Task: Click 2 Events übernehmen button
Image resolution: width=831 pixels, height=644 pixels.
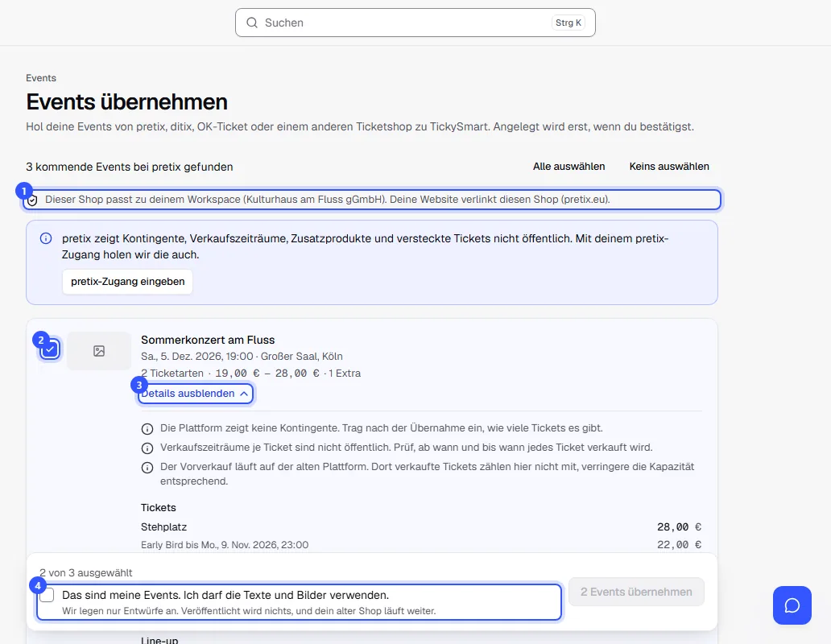Action: point(636,592)
